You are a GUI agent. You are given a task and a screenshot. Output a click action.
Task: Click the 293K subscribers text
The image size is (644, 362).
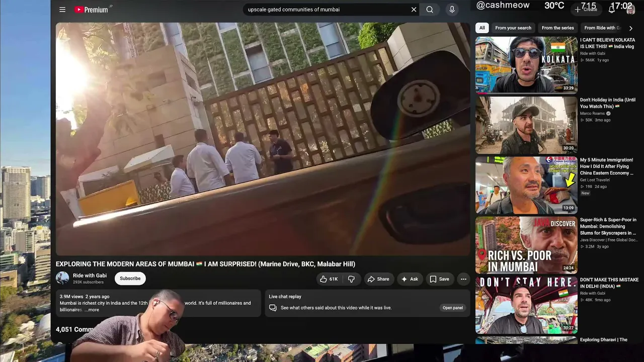pos(88,283)
